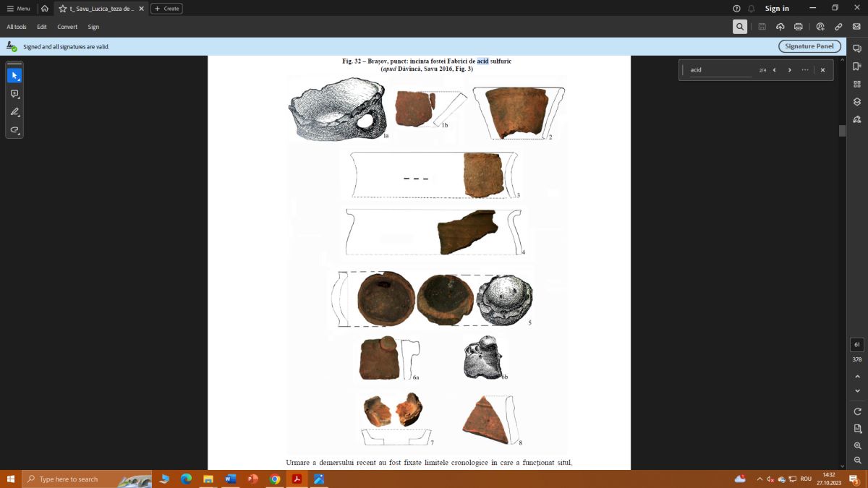This screenshot has height=488, width=868.
Task: Pick the Highlight pen tool
Action: 14,112
